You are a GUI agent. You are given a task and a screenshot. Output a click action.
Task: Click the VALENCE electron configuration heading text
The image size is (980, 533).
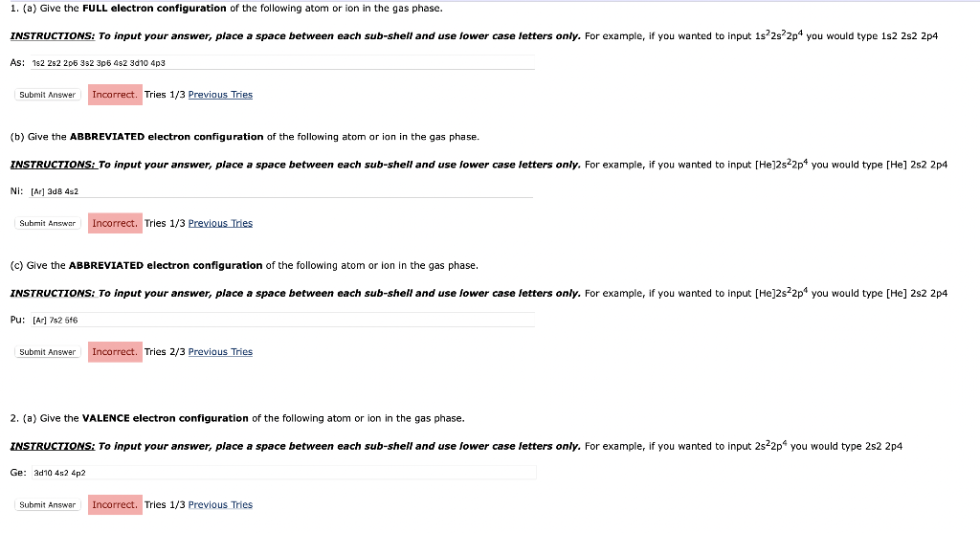pyautogui.click(x=165, y=418)
